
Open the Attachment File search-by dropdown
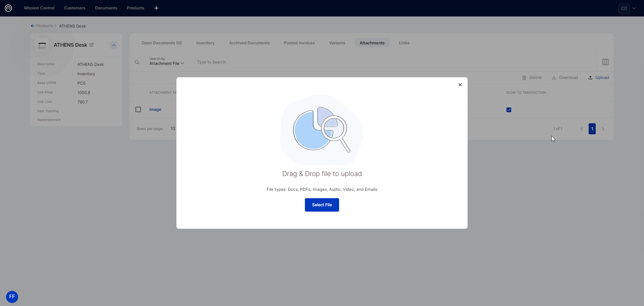pyautogui.click(x=166, y=63)
